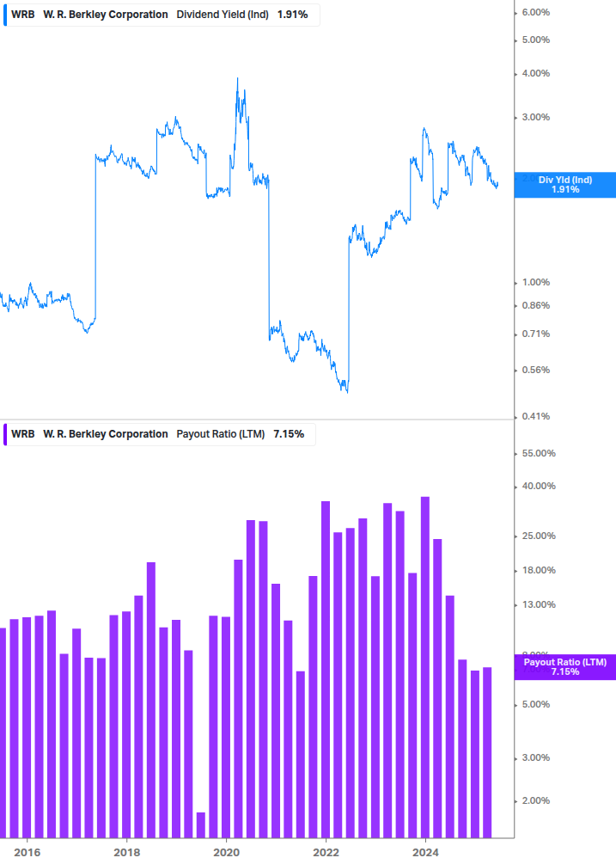The image size is (616, 864).
Task: Click the tall payout bar at 2022
Action: point(326,670)
